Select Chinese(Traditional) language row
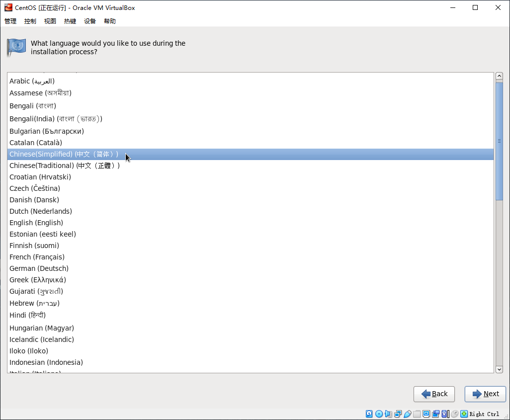510x420 pixels. [x=251, y=166]
